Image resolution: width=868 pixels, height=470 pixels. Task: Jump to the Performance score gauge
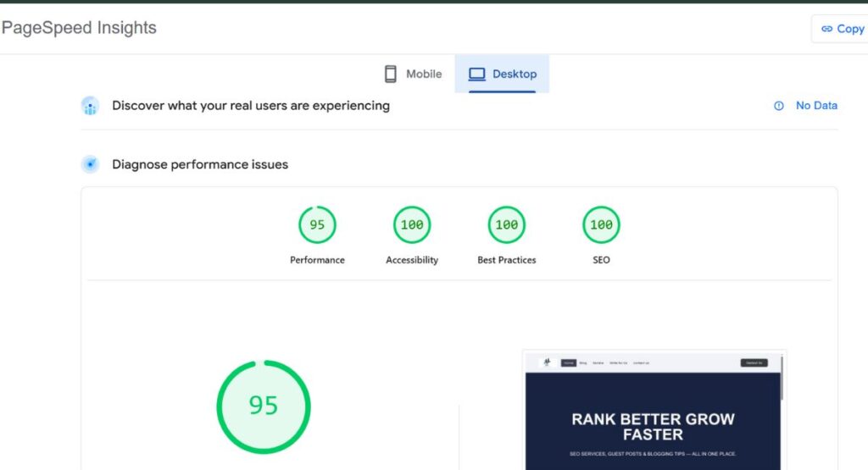coord(317,225)
